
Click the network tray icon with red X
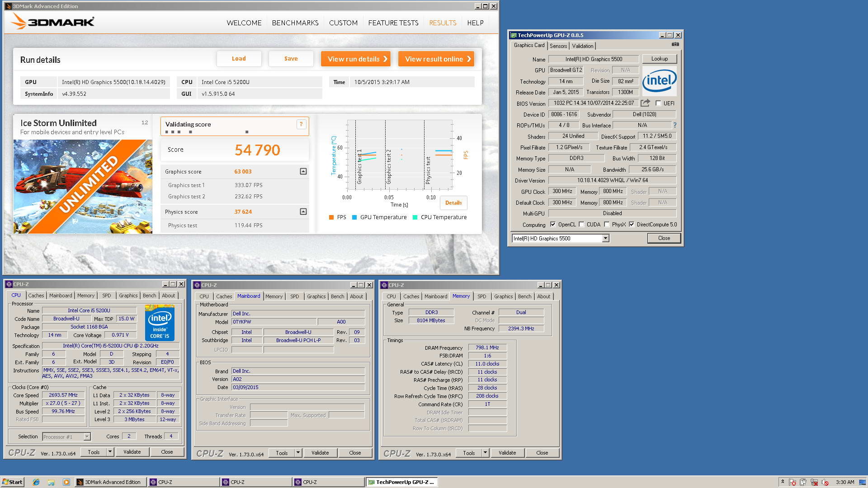click(814, 482)
